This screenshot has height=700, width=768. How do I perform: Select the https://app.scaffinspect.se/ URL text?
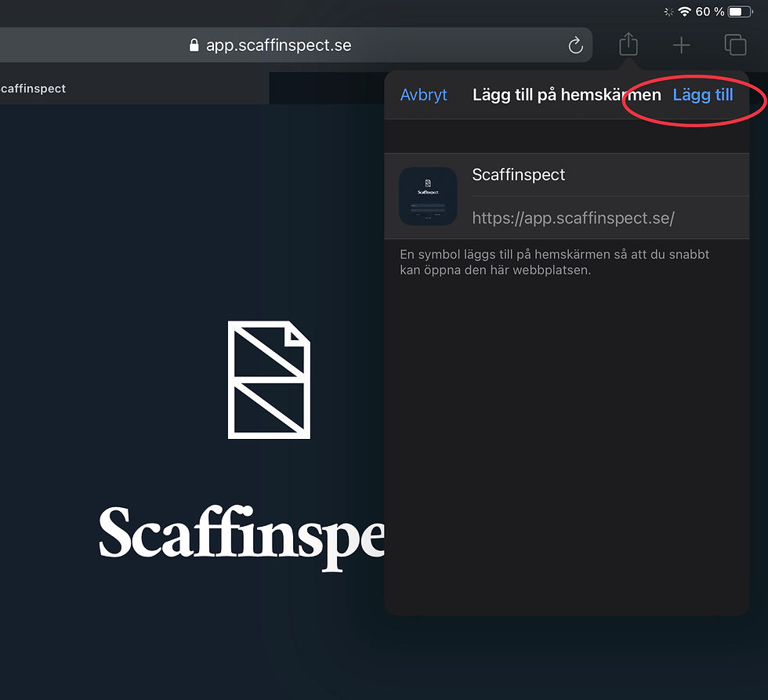pyautogui.click(x=573, y=217)
